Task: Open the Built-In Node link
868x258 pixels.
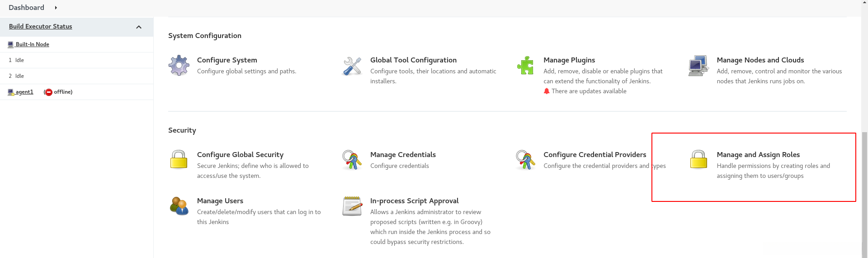Action: point(32,44)
